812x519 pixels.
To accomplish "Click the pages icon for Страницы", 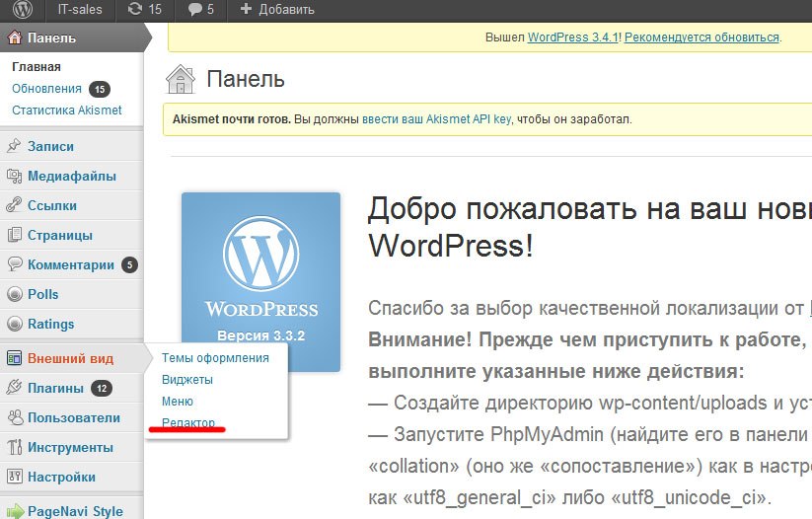I will click(x=15, y=235).
